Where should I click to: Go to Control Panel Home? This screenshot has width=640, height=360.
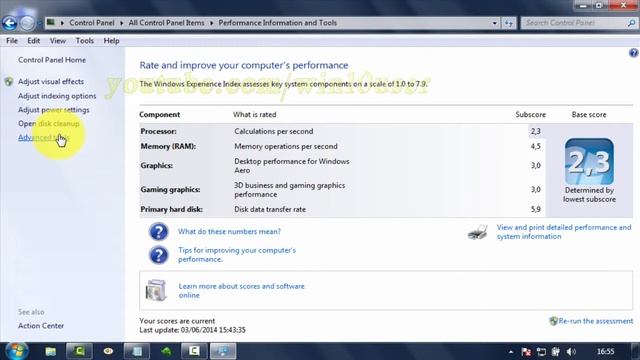52,60
